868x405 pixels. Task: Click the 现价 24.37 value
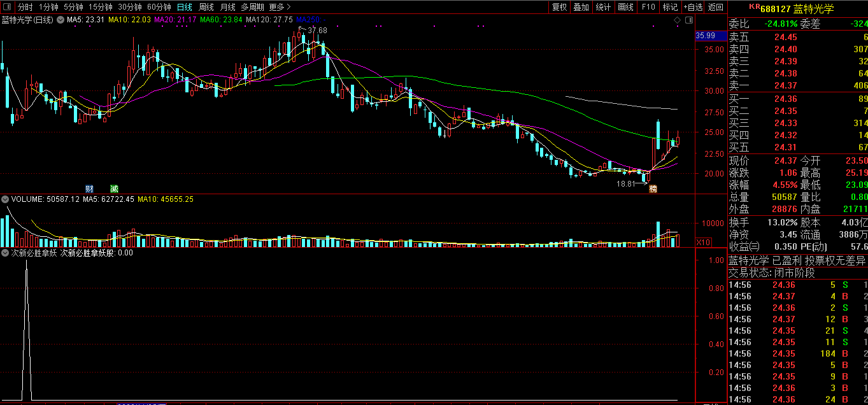click(785, 160)
